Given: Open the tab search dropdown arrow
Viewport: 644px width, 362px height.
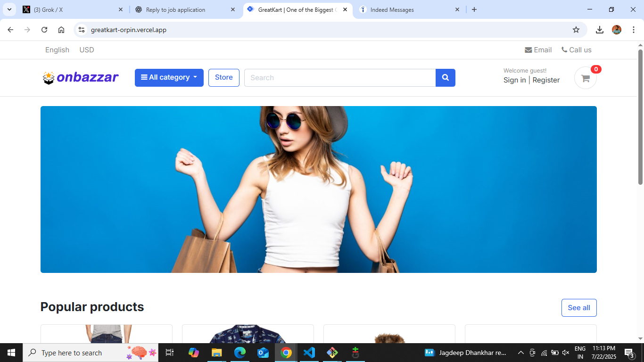Looking at the screenshot, I should 9,9.
